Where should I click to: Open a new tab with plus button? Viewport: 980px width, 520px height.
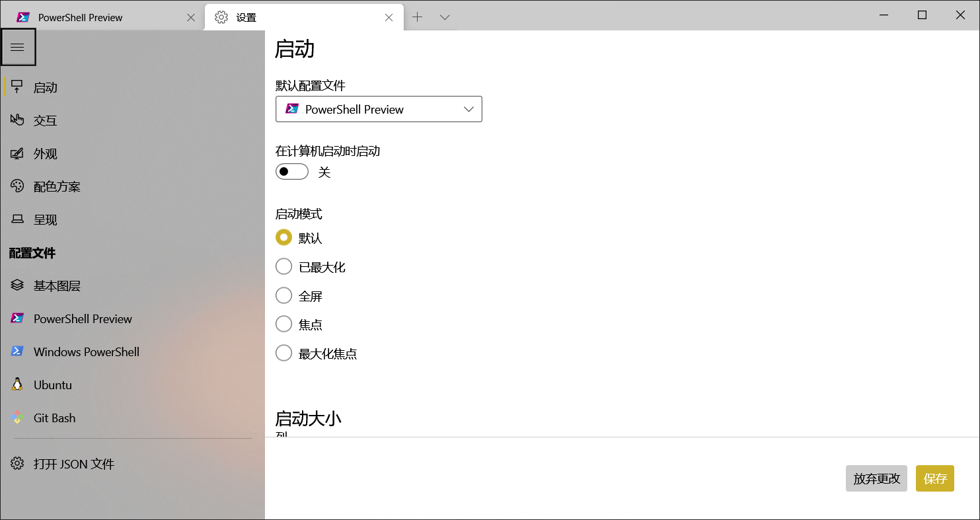tap(418, 17)
